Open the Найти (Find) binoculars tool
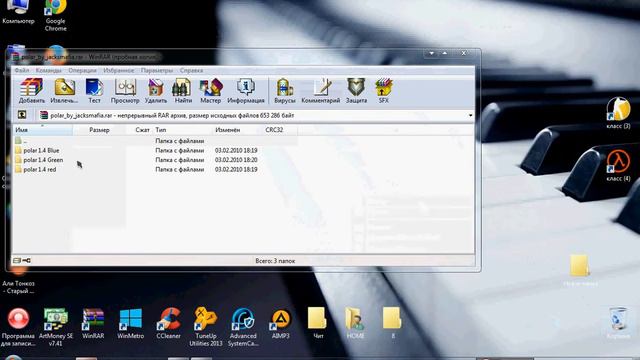640x360 pixels. pos(183,90)
